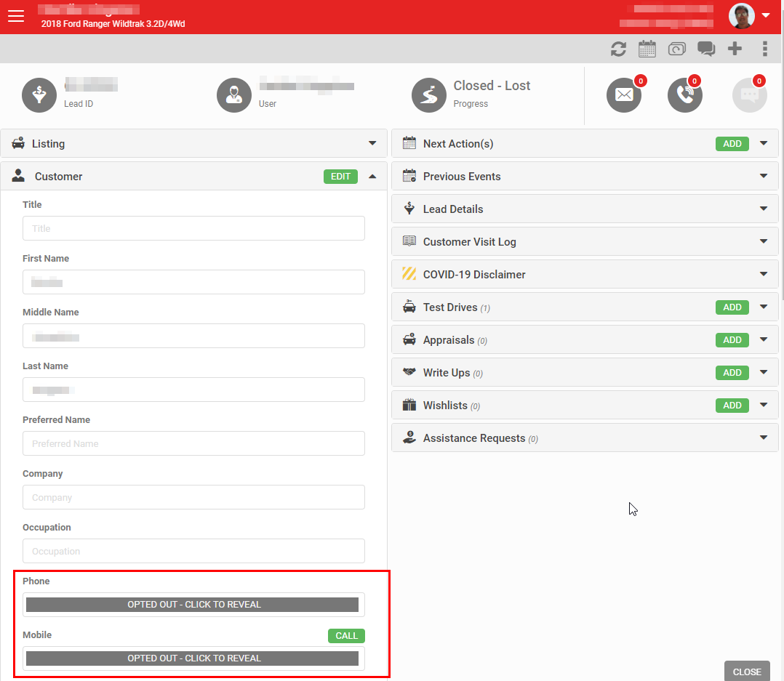The height and width of the screenshot is (681, 784).
Task: Click ADD for Test Drives
Action: tap(732, 307)
